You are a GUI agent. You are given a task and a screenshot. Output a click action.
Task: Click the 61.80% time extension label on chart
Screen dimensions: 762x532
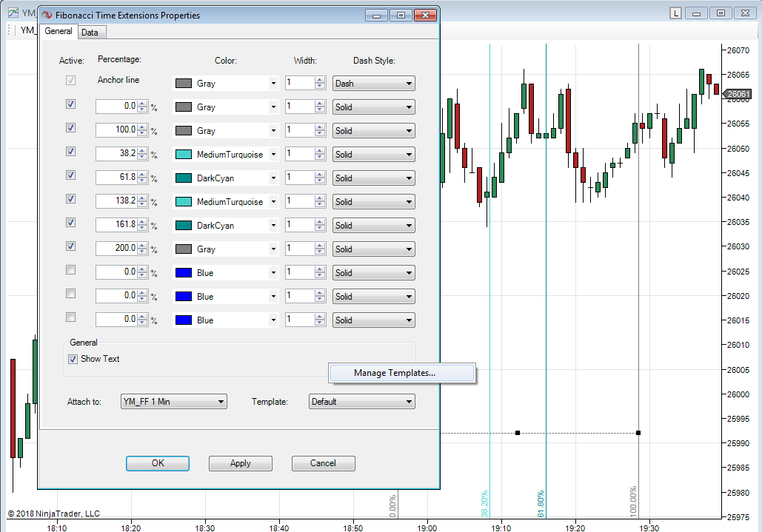pos(541,504)
